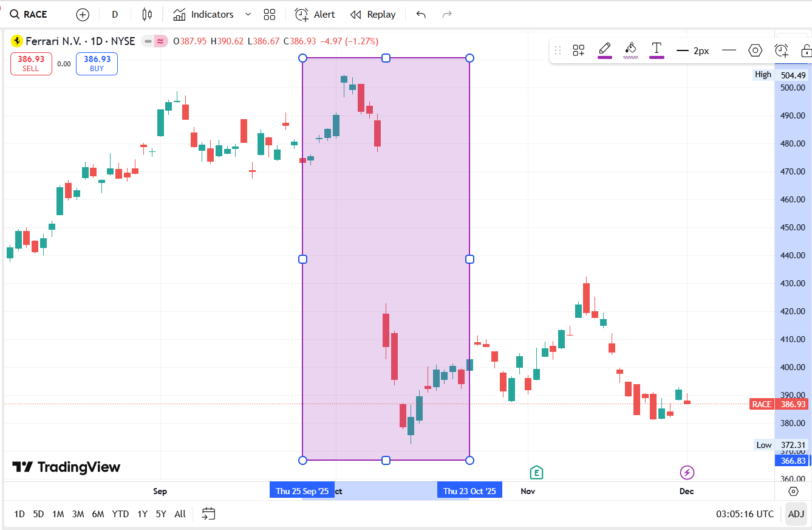Open price scale settings gear icon
The width and height of the screenshot is (812, 530).
tap(793, 491)
